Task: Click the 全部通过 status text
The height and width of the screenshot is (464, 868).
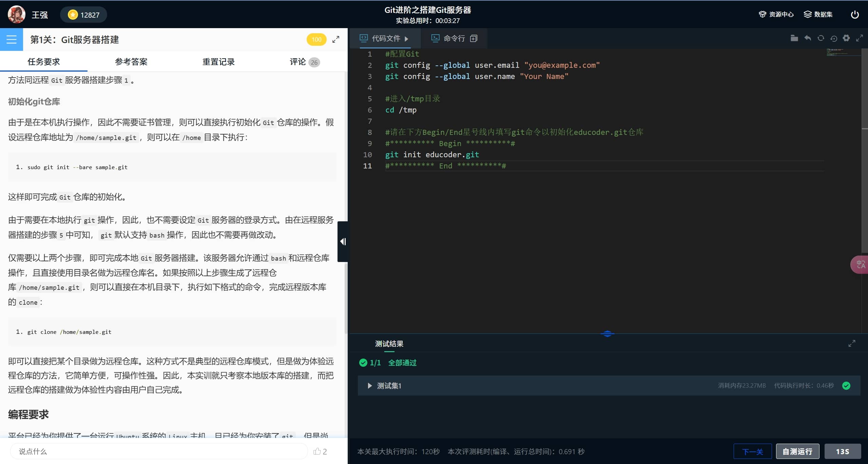Action: (402, 363)
